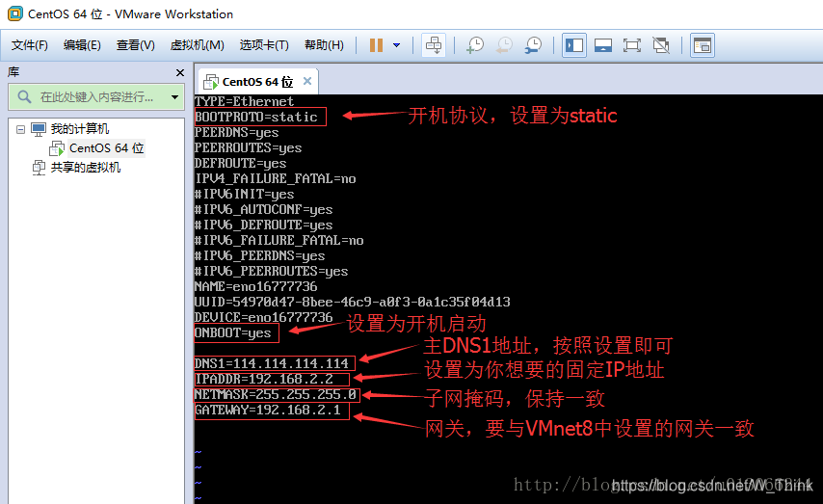
Task: Click the send Ctrl+Alt+Del toolbar icon
Action: coord(434,45)
